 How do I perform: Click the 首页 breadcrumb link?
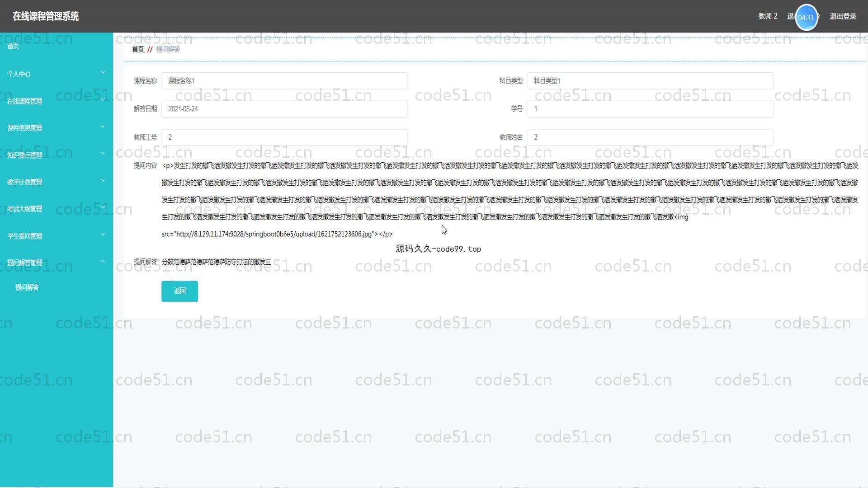138,49
